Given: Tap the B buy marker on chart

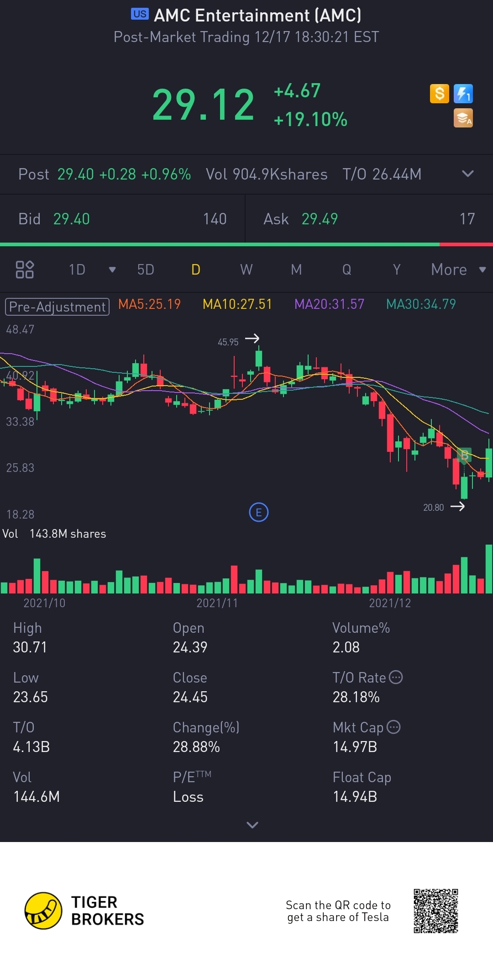Looking at the screenshot, I should pyautogui.click(x=464, y=456).
